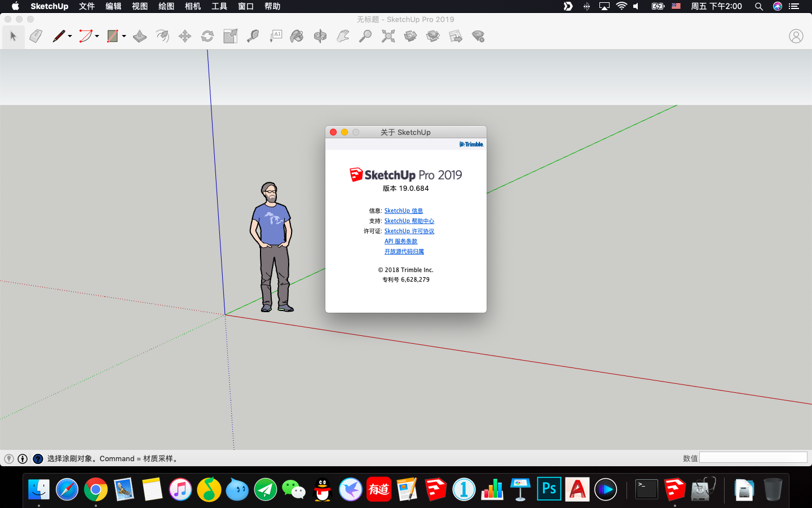The image size is (812, 508).
Task: Open WeChat from the Dock
Action: click(294, 489)
